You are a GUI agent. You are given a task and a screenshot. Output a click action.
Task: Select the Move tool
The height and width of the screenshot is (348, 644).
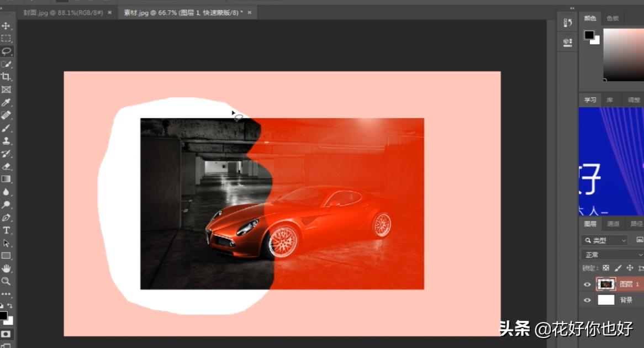pyautogui.click(x=6, y=26)
